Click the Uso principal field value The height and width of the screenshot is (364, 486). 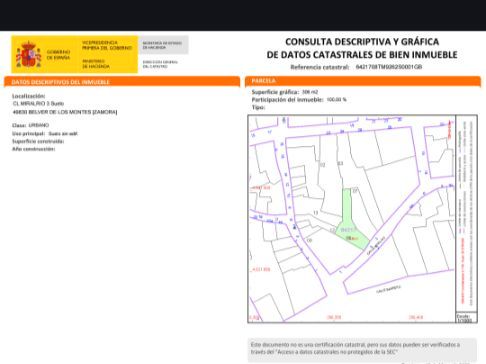63,134
